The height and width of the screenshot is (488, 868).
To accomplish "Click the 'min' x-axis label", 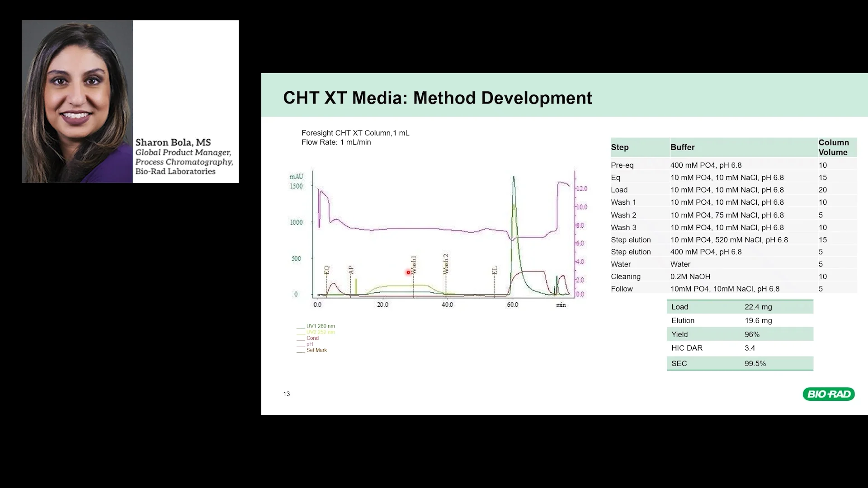I will (561, 305).
